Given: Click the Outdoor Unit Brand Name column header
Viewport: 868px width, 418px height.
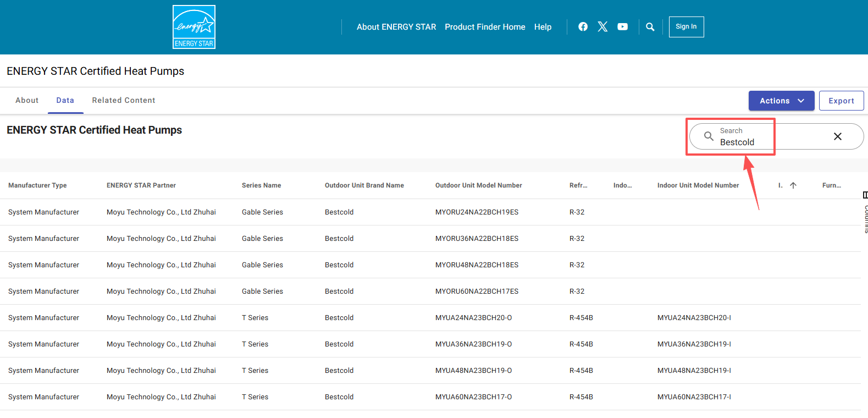Looking at the screenshot, I should click(364, 185).
